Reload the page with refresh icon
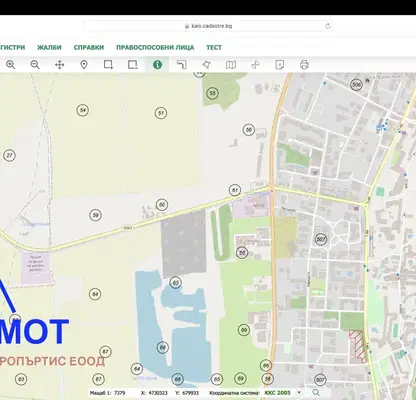Image resolution: width=416 pixels, height=400 pixels. click(x=328, y=26)
